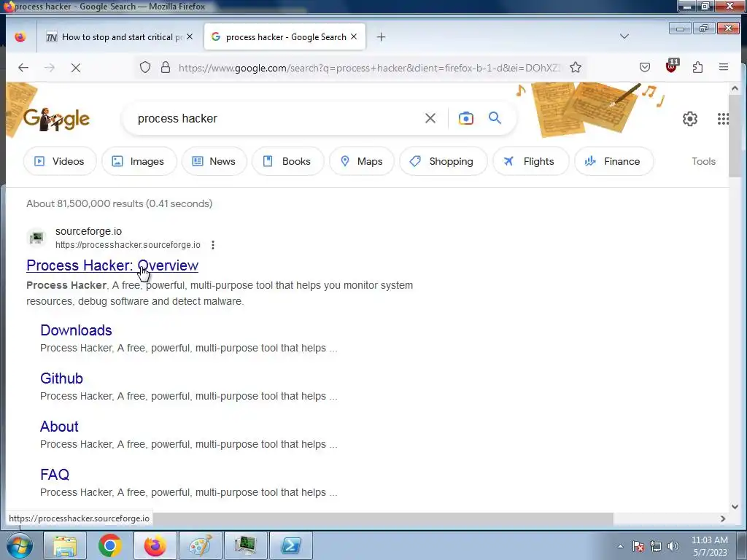The image size is (747, 560).
Task: Open the Google apps grid icon
Action: pyautogui.click(x=723, y=119)
